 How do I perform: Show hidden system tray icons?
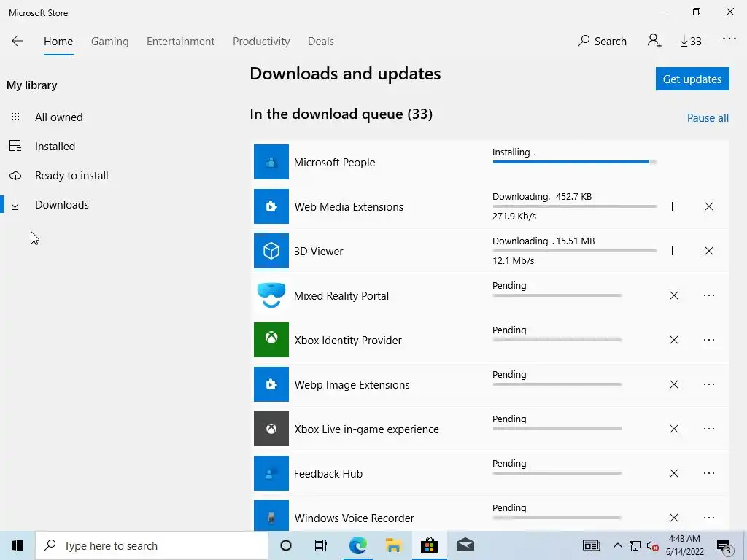click(617, 545)
